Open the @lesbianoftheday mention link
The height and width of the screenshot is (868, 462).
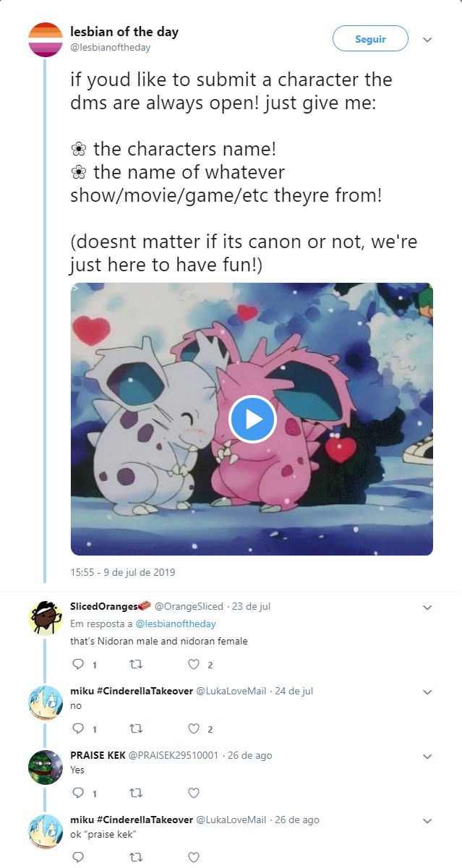pos(175,624)
